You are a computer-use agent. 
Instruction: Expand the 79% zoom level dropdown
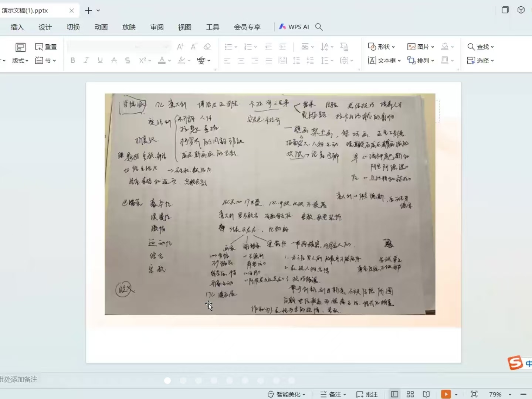(x=510, y=395)
